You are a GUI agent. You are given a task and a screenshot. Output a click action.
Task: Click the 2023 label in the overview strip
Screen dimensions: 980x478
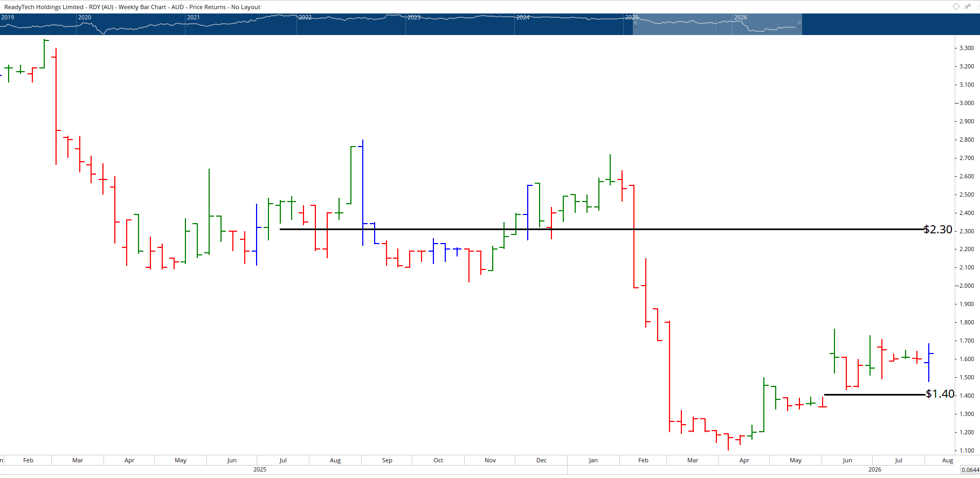414,17
